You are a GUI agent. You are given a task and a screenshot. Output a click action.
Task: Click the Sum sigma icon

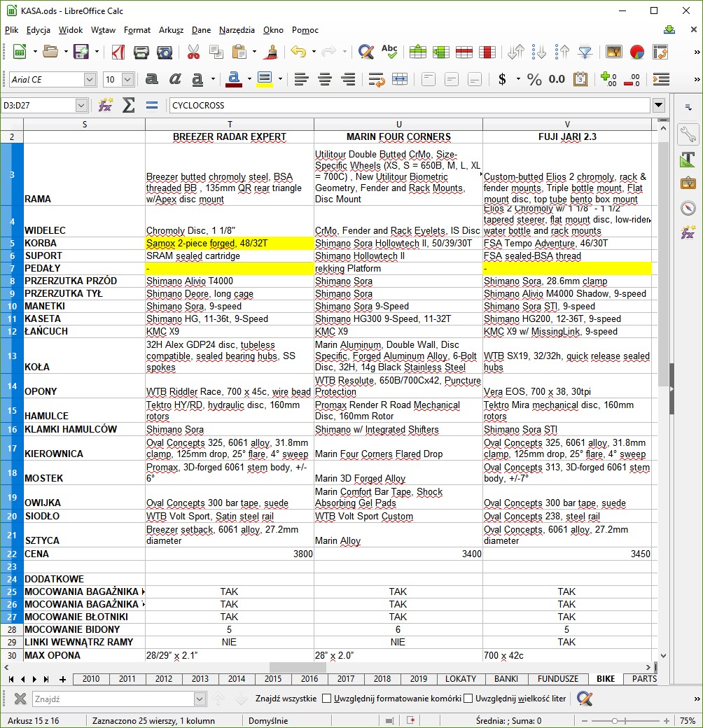click(128, 106)
